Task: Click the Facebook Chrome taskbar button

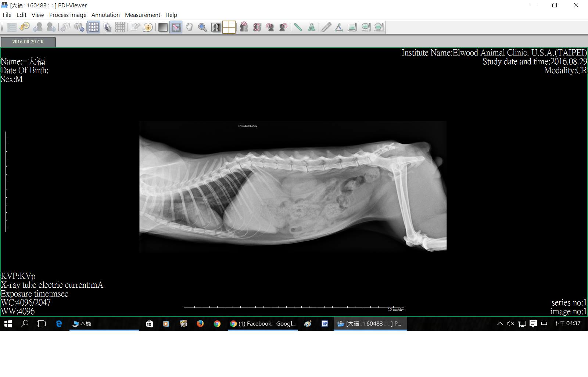Action: (262, 324)
